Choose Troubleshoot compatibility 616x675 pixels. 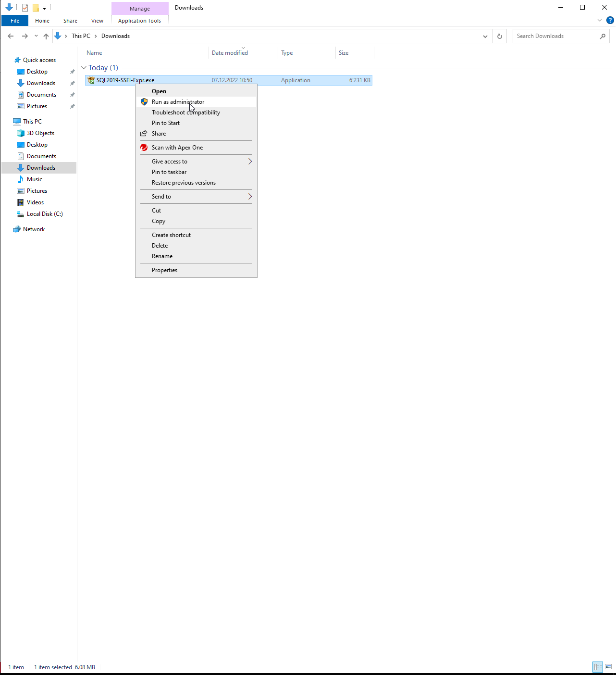[196, 112]
